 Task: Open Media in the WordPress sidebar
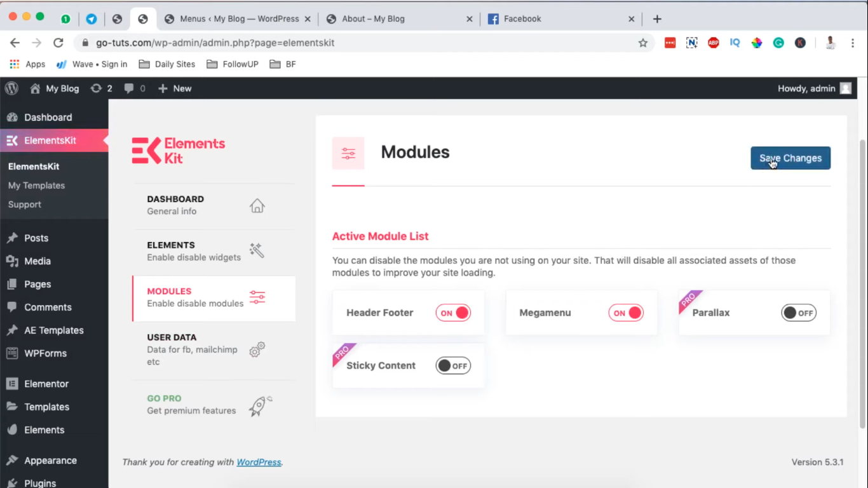[x=54, y=261]
